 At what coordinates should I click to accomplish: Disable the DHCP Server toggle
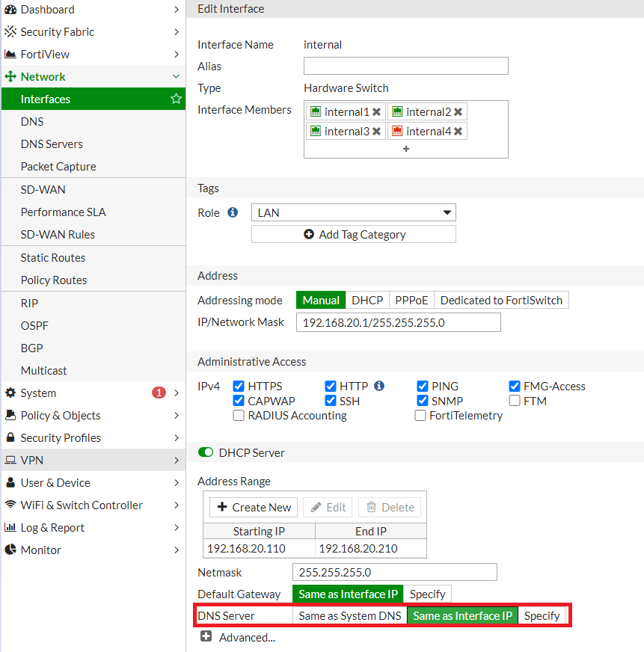click(x=205, y=452)
